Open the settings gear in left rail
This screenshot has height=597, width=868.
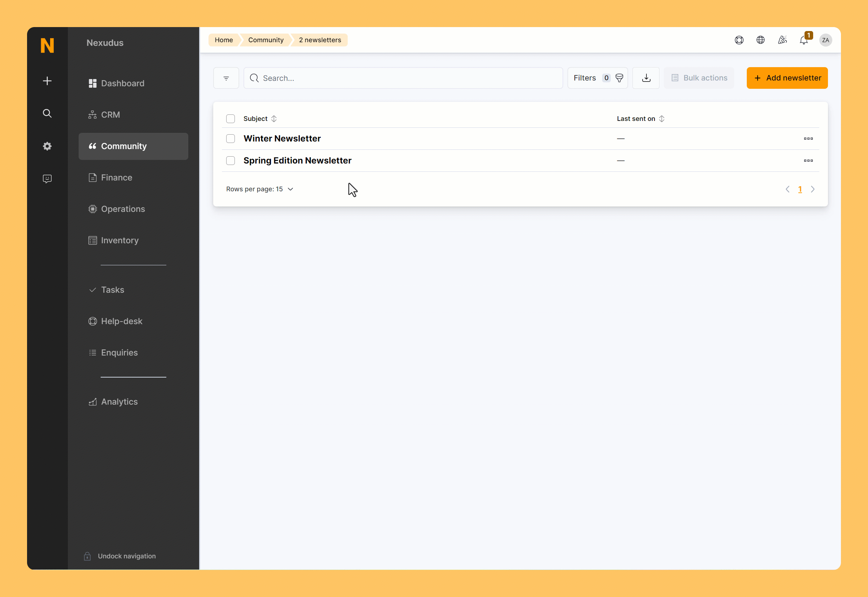[x=47, y=146]
